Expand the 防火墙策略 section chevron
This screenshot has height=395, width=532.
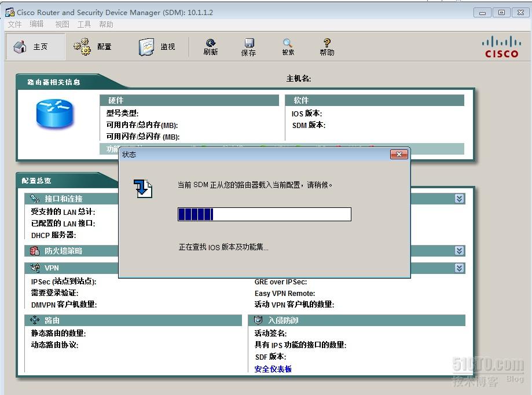[x=460, y=251]
